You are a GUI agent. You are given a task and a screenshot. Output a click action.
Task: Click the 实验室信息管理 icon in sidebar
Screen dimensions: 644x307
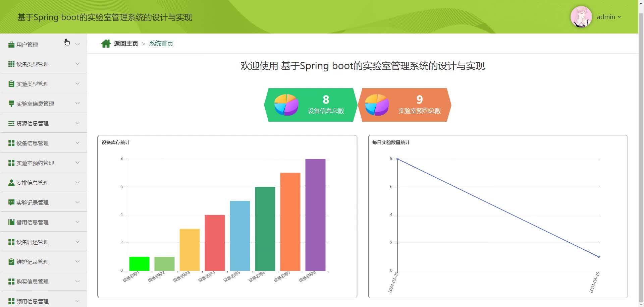[x=11, y=104]
